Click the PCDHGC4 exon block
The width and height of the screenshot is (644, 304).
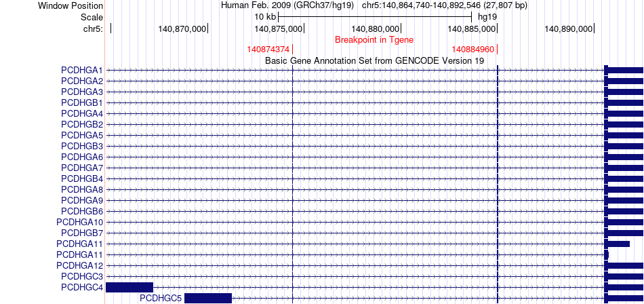[129, 287]
